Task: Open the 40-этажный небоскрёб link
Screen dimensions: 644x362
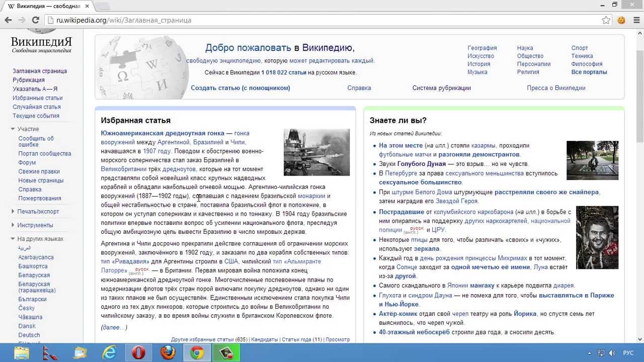Action: click(x=414, y=332)
